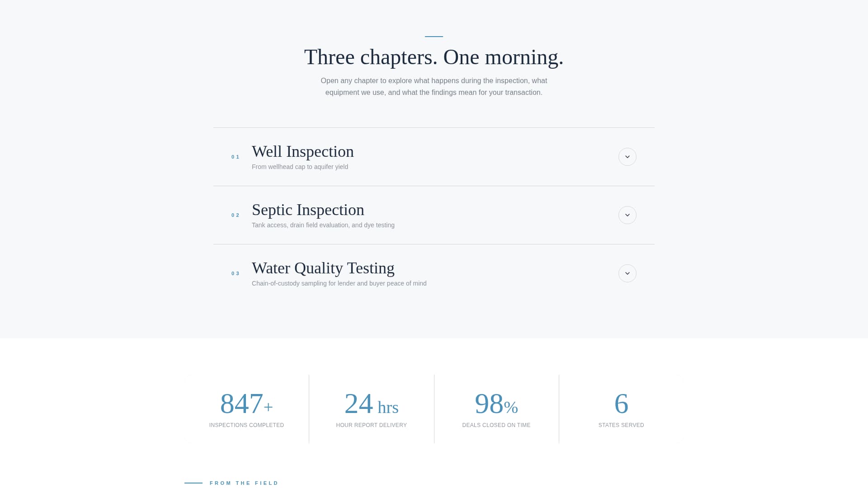The height and width of the screenshot is (488, 868).
Task: Click the circular arrow icon beside Water Quality Testing
Action: 627,273
